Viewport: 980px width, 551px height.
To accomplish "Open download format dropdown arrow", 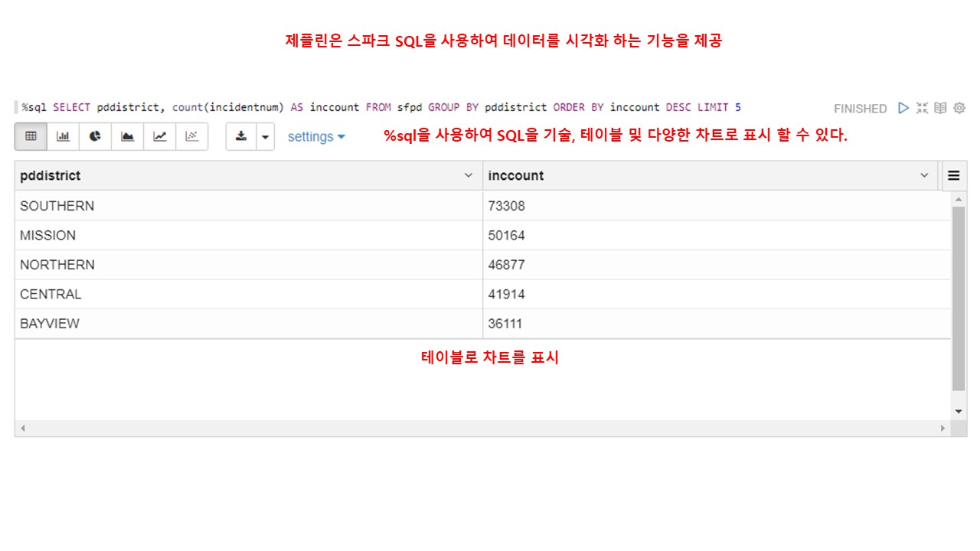I will (x=266, y=136).
